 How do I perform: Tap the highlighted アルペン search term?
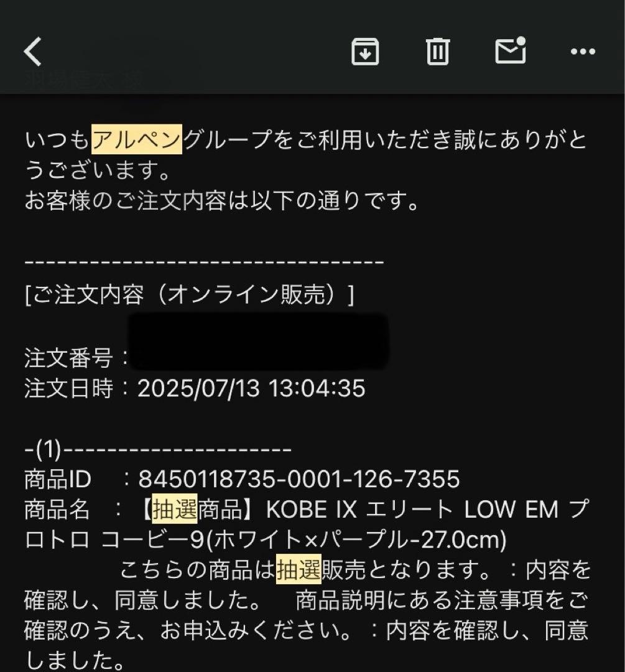click(137, 139)
